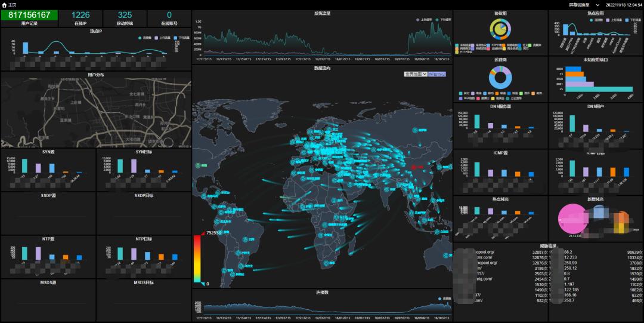Select the 1226 在线IP stat card
This screenshot has width=644, height=323.
80,19
